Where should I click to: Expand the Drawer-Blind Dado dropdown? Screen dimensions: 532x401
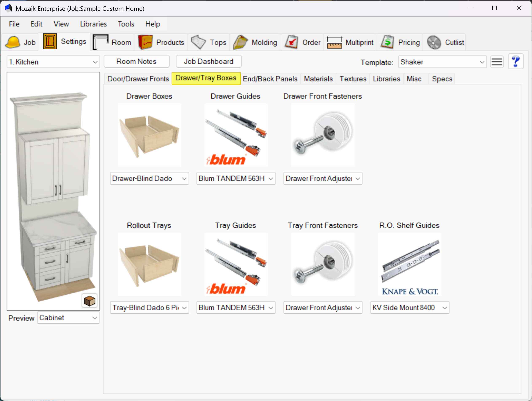pos(149,179)
